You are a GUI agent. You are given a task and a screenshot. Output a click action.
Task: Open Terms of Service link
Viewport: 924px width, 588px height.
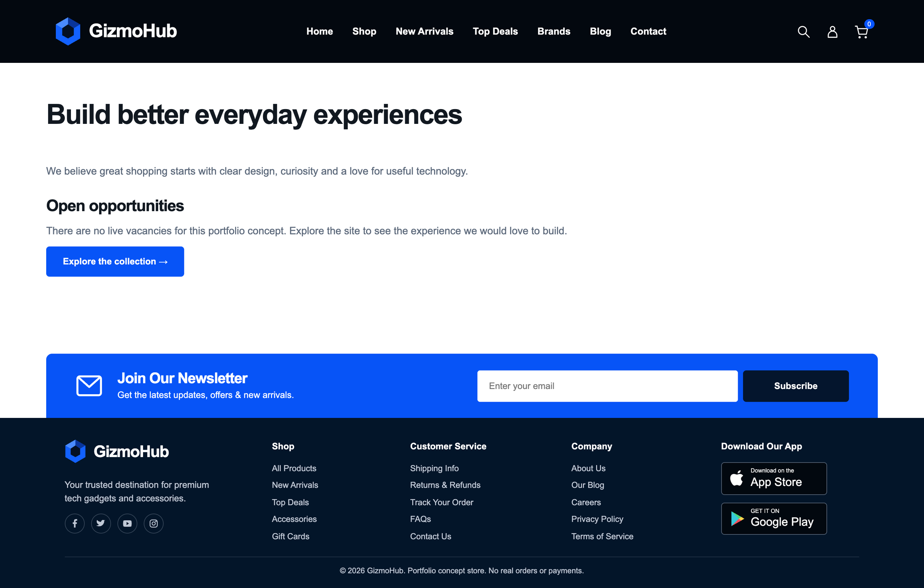click(x=602, y=536)
